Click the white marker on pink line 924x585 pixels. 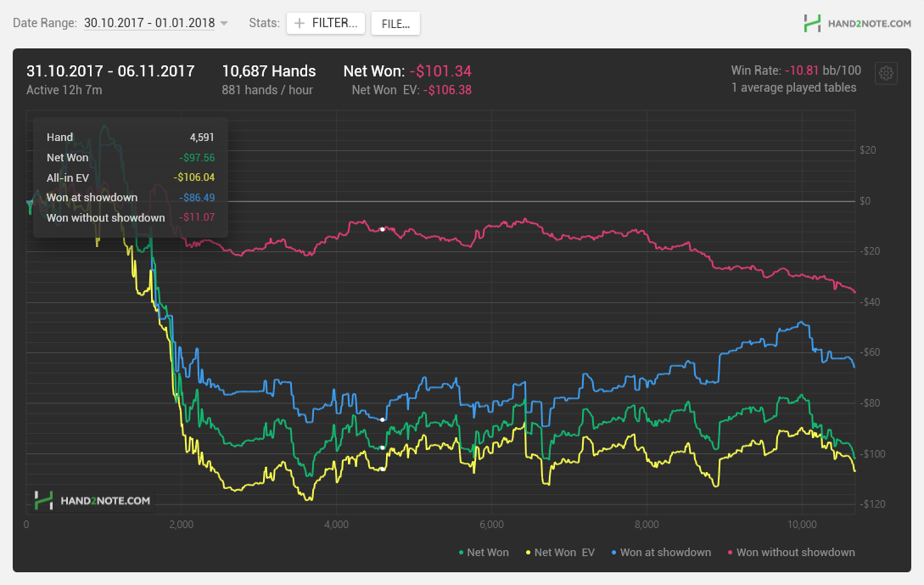click(x=383, y=229)
